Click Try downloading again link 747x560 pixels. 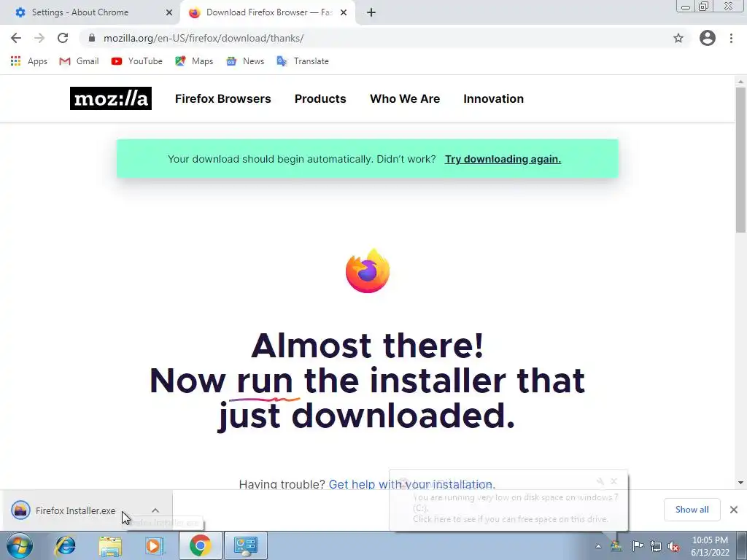(x=503, y=159)
